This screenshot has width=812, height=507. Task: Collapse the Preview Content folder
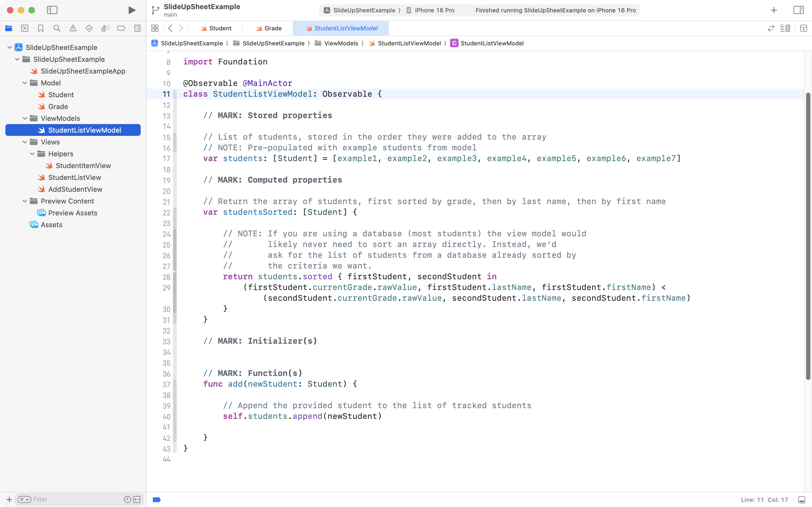(24, 201)
